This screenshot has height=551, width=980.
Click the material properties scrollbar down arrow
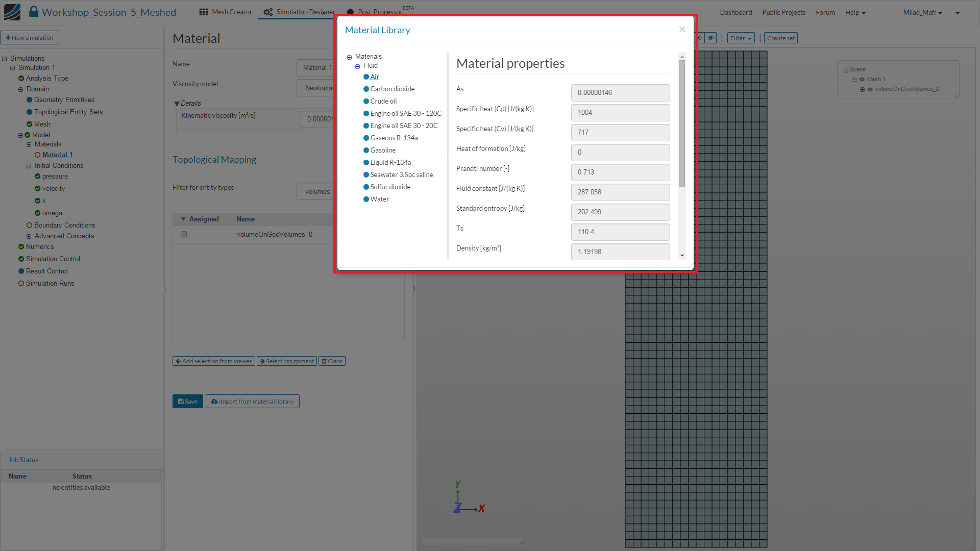coord(682,256)
